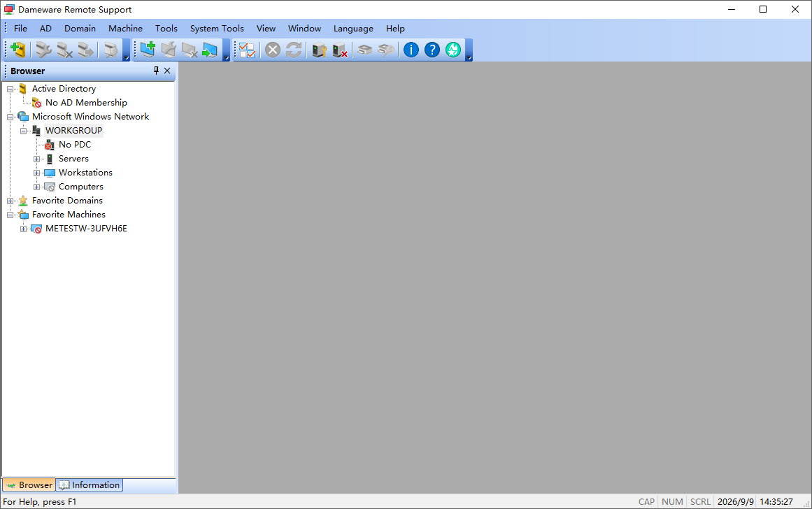Select METESTW-3UFVH6E machine entry
The width and height of the screenshot is (812, 509).
click(86, 229)
